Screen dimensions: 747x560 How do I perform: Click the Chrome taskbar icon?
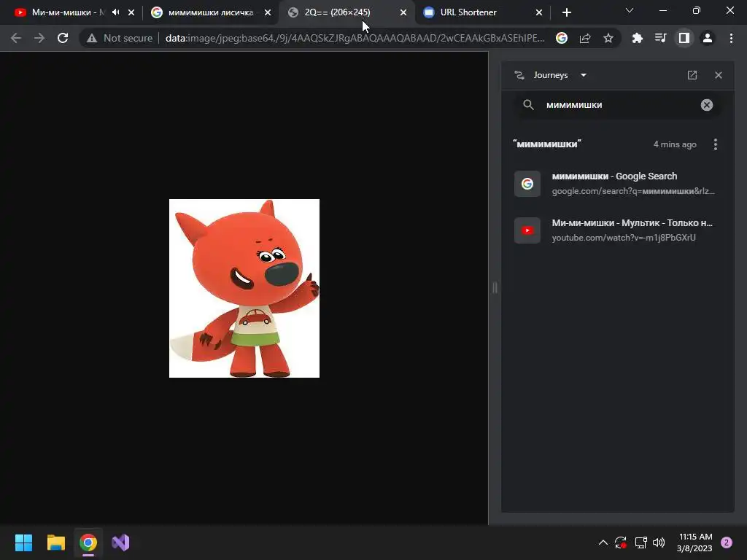88,542
